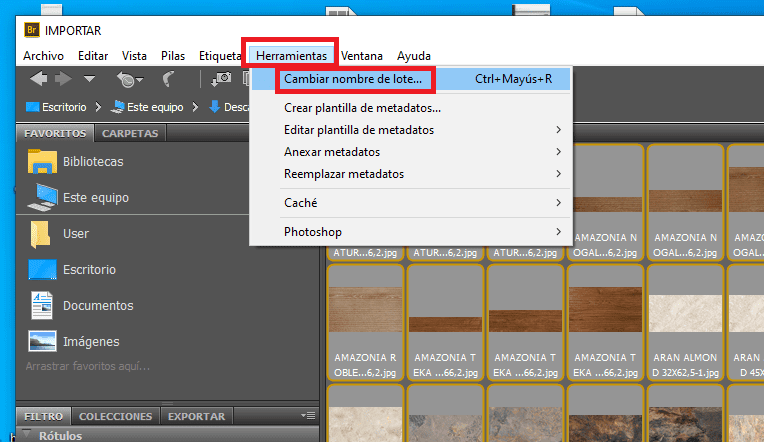Select the AMAZONIA ROBLE thumbnail
The width and height of the screenshot is (764, 442).
tap(365, 323)
